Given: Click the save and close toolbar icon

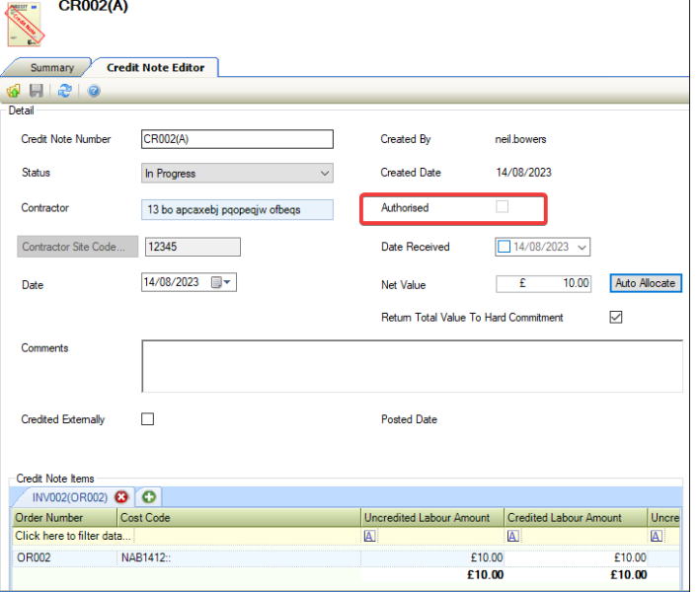Looking at the screenshot, I should 14,91.
